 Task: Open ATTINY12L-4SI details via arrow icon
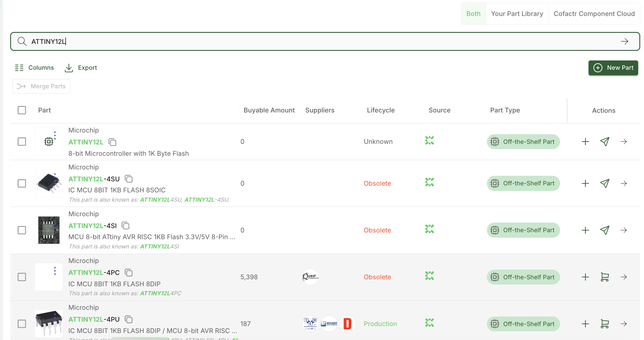point(624,230)
